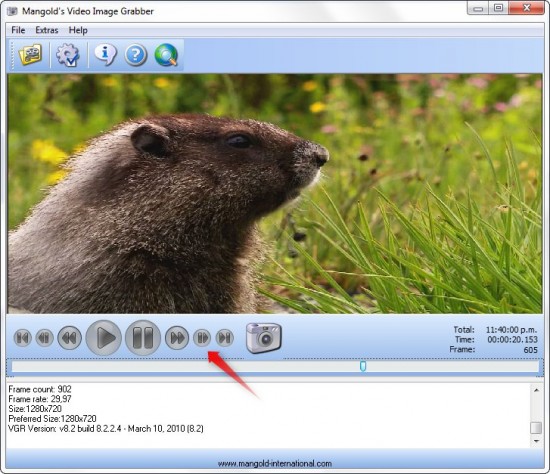The image size is (550, 474).
Task: Click the seek slider thumb on the timeline
Action: pos(363,366)
